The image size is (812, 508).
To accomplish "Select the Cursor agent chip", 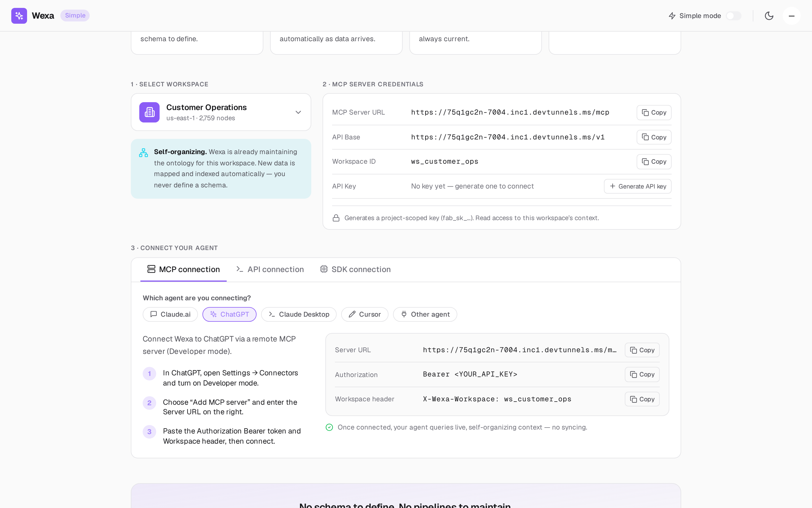I will (365, 314).
